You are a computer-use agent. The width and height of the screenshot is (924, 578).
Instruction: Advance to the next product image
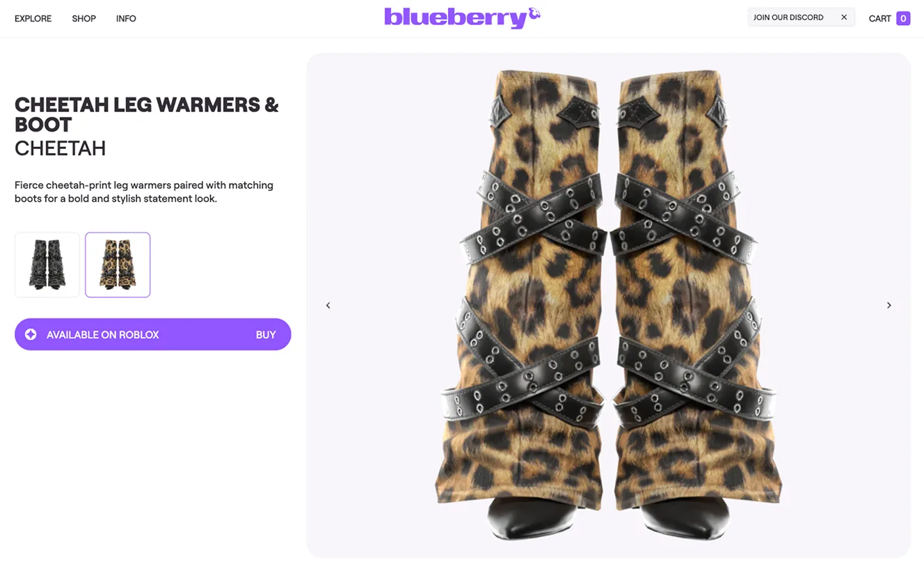coord(889,305)
